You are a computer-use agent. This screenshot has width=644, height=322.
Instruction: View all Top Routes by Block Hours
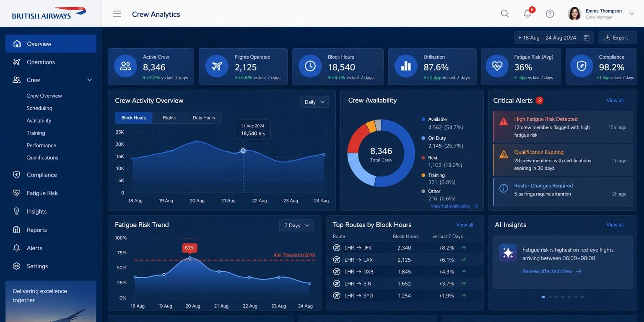point(465,225)
